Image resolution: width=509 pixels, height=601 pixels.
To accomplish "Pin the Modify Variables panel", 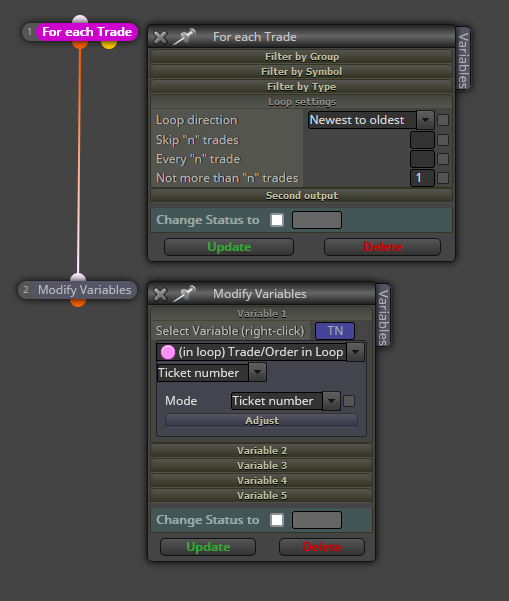I will pos(185,294).
